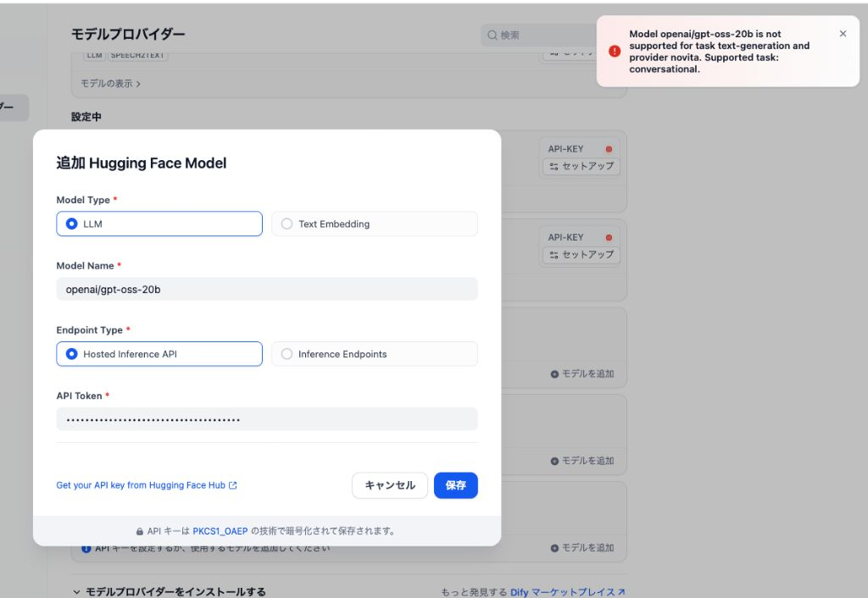This screenshot has width=868, height=598.
Task: Dismiss the unsupported model error toast
Action: click(x=843, y=33)
